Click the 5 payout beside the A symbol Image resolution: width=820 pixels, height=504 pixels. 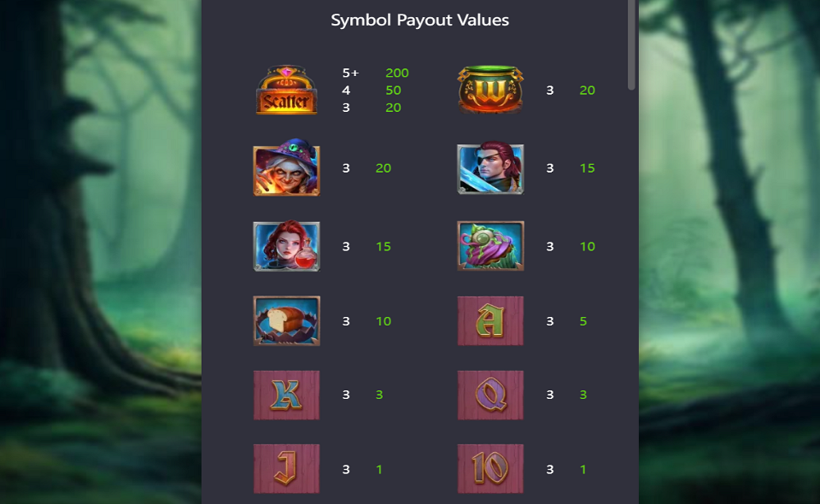click(583, 321)
